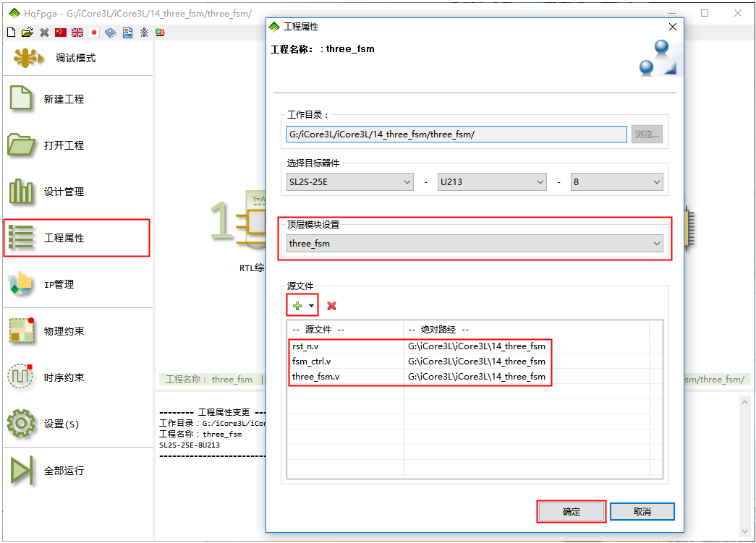The height and width of the screenshot is (543, 756).
Task: Open 设计管理 in the sidebar
Action: (64, 192)
